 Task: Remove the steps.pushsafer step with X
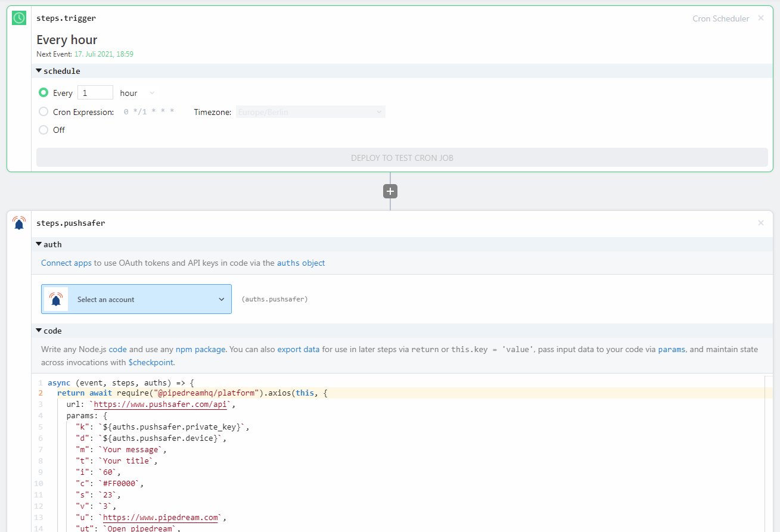760,223
